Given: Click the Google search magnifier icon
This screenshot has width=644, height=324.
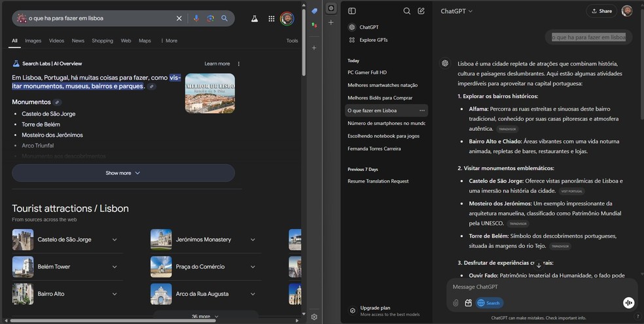Looking at the screenshot, I should (x=224, y=18).
